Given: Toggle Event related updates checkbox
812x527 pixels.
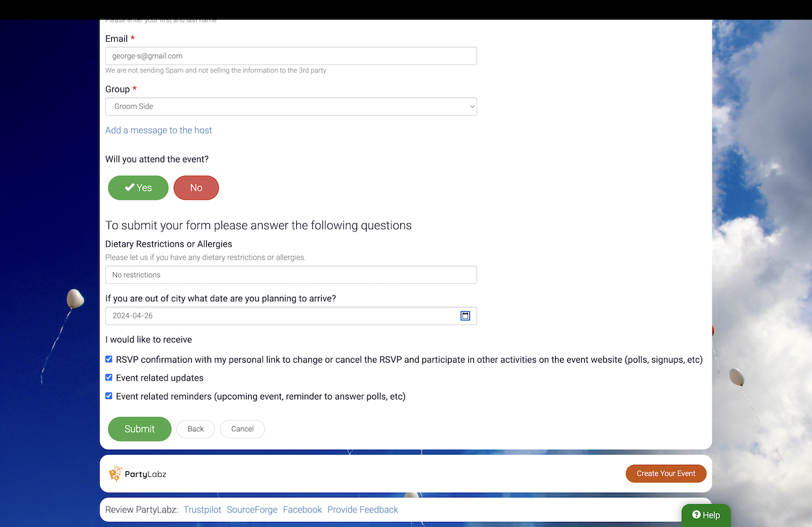Looking at the screenshot, I should coord(109,378).
